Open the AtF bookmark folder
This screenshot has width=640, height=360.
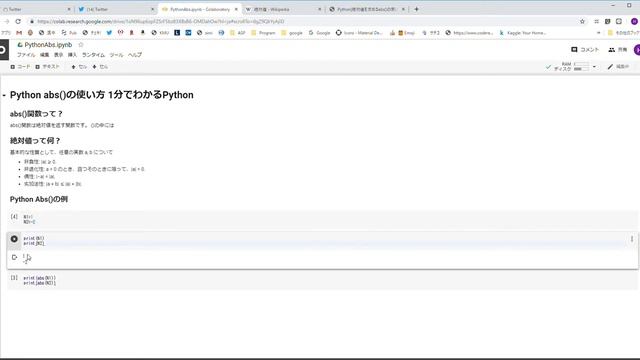[238, 33]
